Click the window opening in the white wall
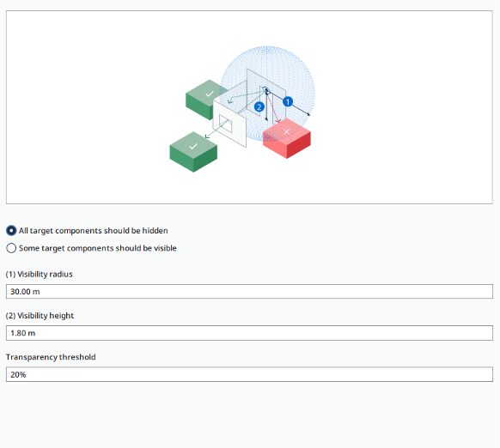 click(x=225, y=124)
